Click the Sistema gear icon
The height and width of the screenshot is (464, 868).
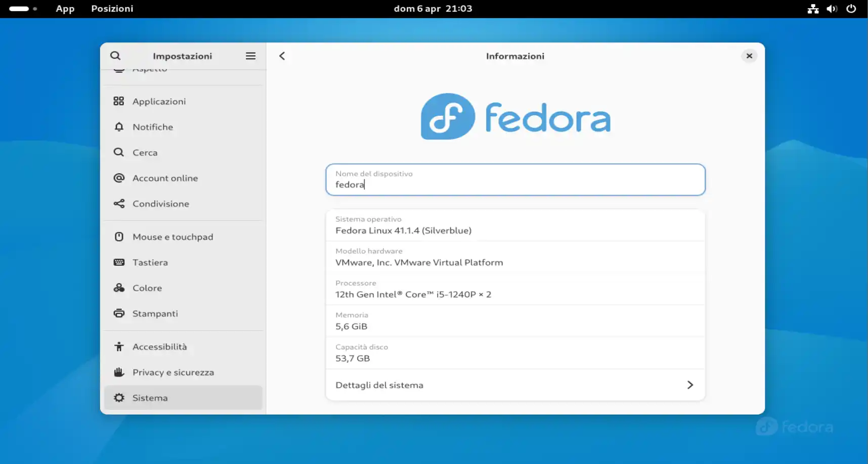(x=119, y=398)
